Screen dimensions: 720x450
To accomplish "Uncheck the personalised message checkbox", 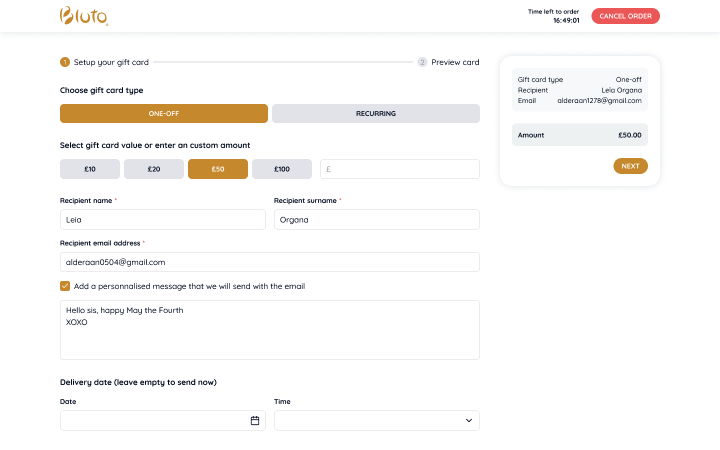I will [65, 286].
